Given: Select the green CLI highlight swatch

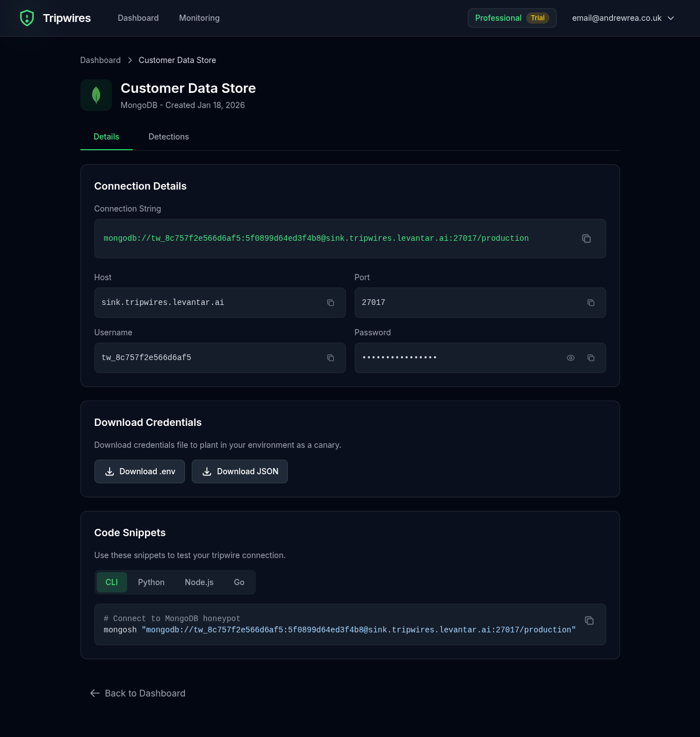Looking at the screenshot, I should (x=111, y=582).
